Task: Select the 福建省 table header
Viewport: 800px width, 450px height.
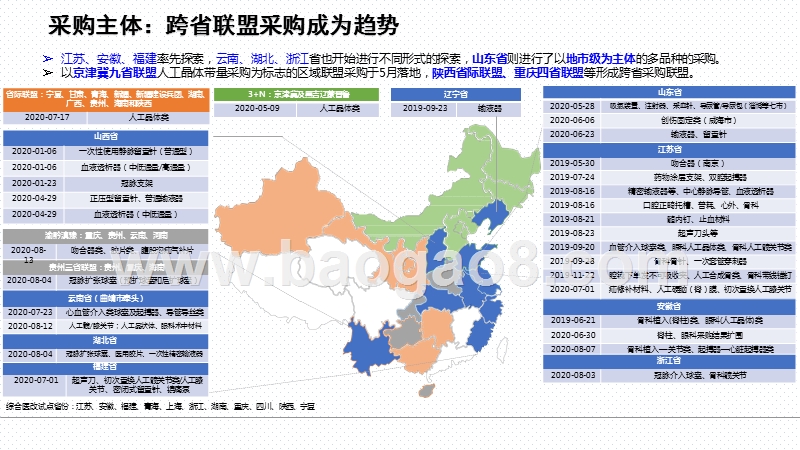Action: (106, 368)
